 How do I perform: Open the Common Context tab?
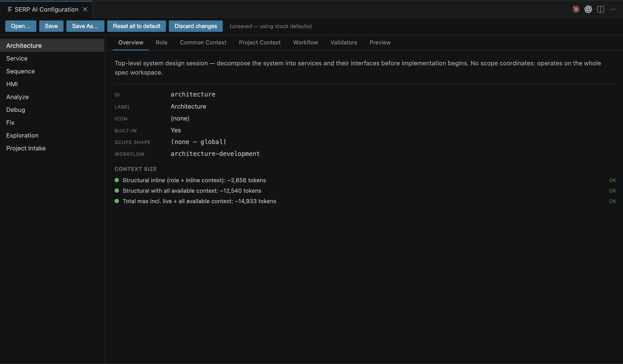203,43
